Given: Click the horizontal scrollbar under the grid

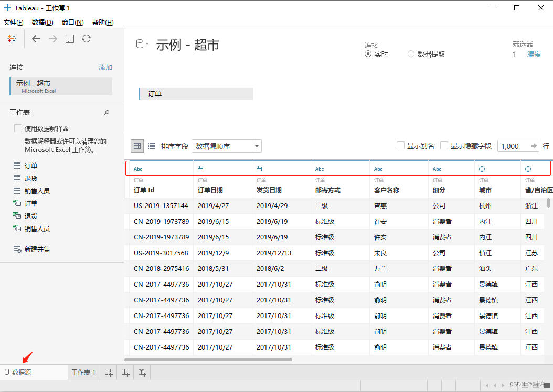Looking at the screenshot, I should 208,360.
